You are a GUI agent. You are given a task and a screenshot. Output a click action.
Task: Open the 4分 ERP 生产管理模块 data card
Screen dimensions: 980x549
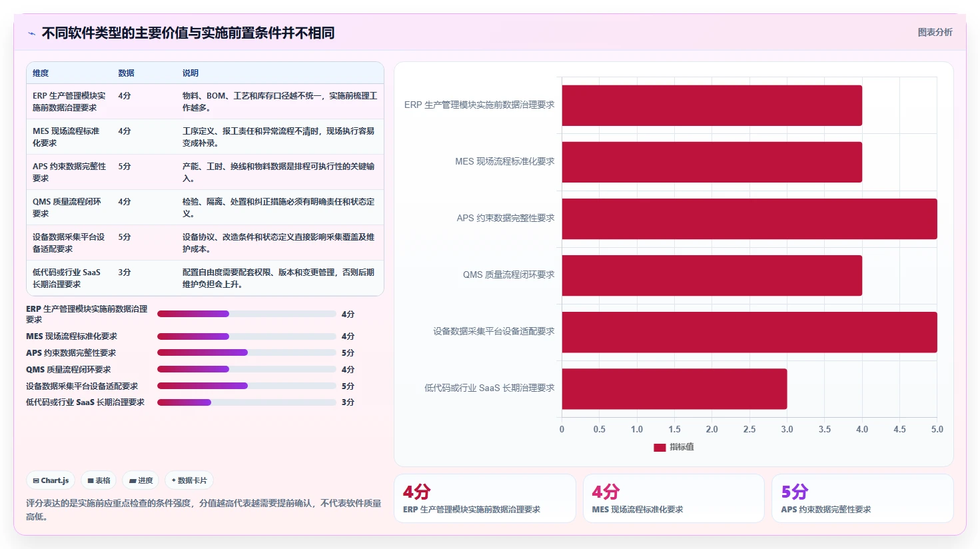tap(485, 498)
